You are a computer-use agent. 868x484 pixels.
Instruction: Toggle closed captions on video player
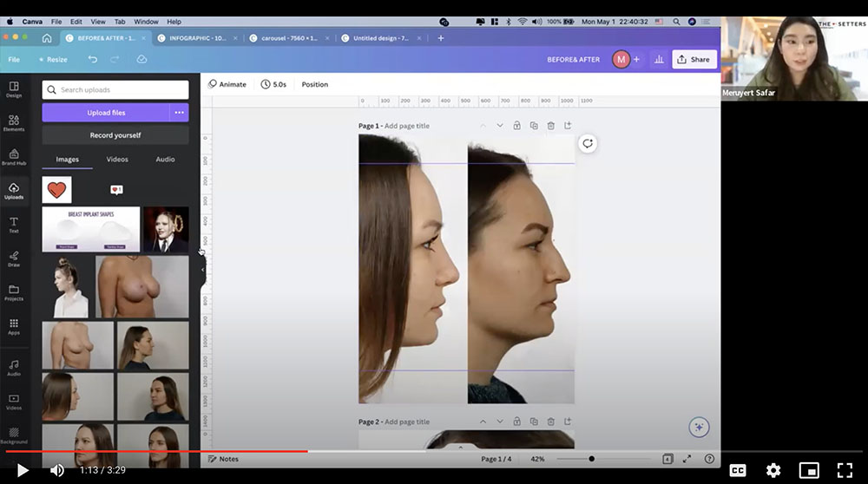click(738, 470)
